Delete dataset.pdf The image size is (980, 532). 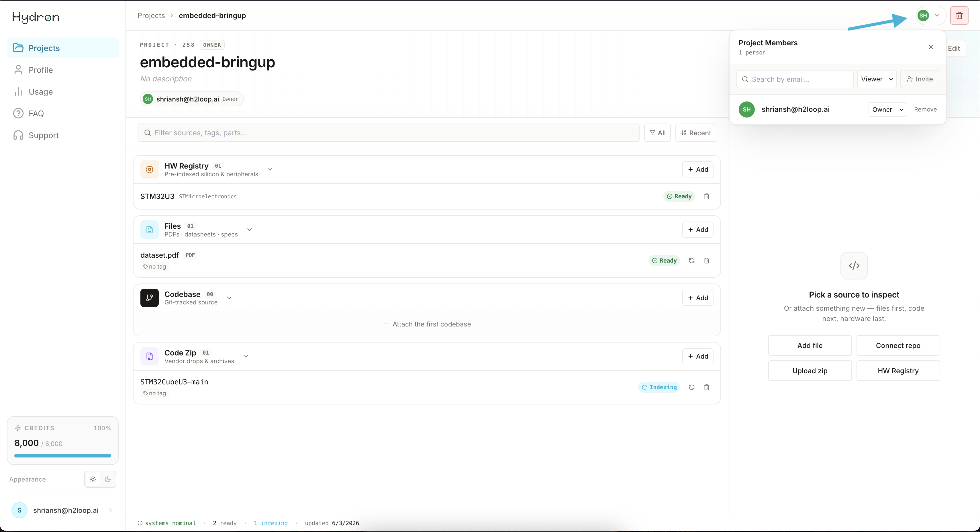click(x=706, y=261)
